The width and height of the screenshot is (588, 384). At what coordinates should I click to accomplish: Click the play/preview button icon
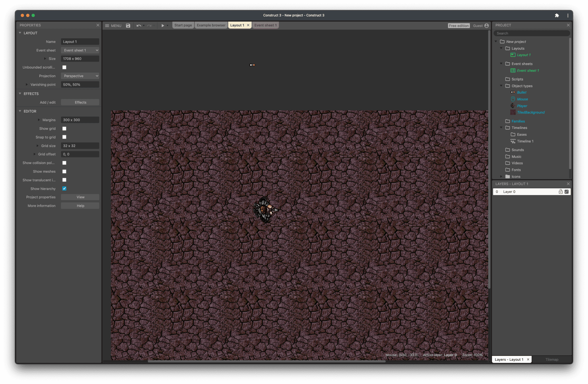tap(162, 25)
